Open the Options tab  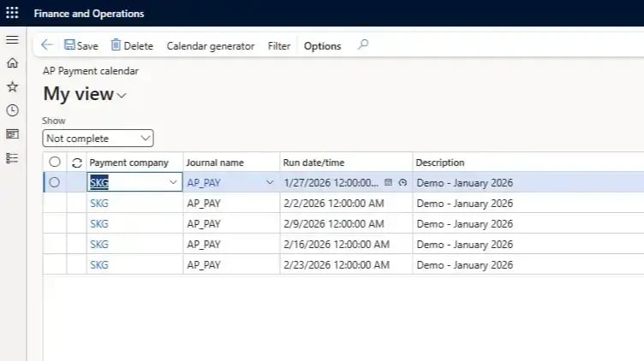tap(322, 46)
